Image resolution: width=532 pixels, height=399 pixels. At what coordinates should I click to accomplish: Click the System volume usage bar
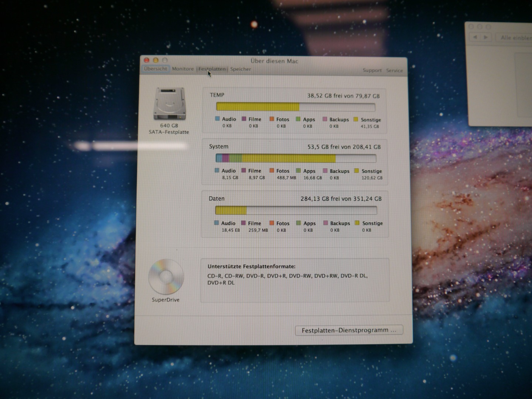pos(296,158)
